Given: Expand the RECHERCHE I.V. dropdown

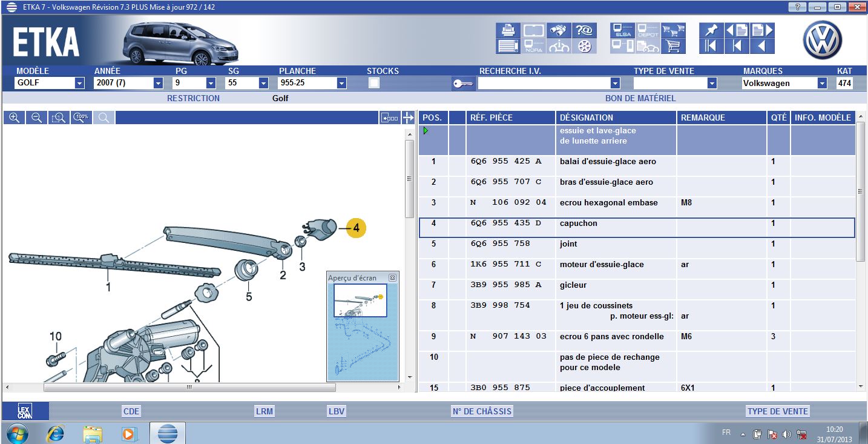Looking at the screenshot, I should [616, 83].
